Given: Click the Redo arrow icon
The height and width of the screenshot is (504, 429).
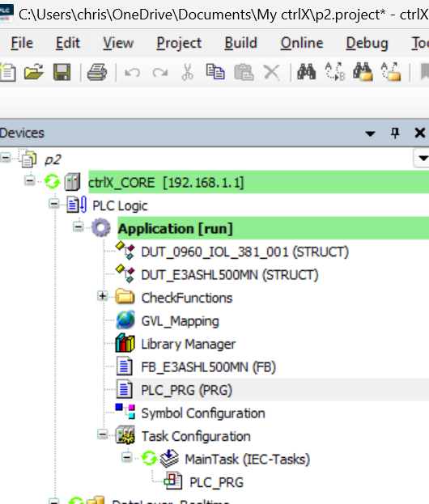Looking at the screenshot, I should (160, 73).
